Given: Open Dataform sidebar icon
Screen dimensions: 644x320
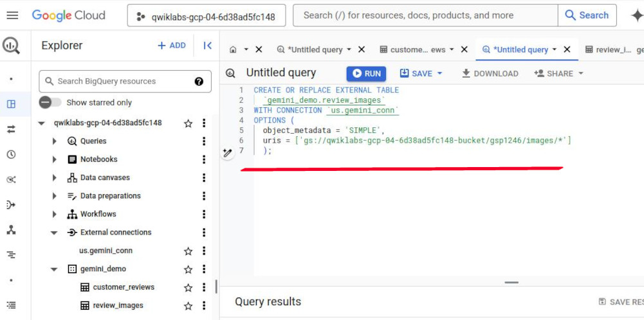Looking at the screenshot, I should pos(11,205).
